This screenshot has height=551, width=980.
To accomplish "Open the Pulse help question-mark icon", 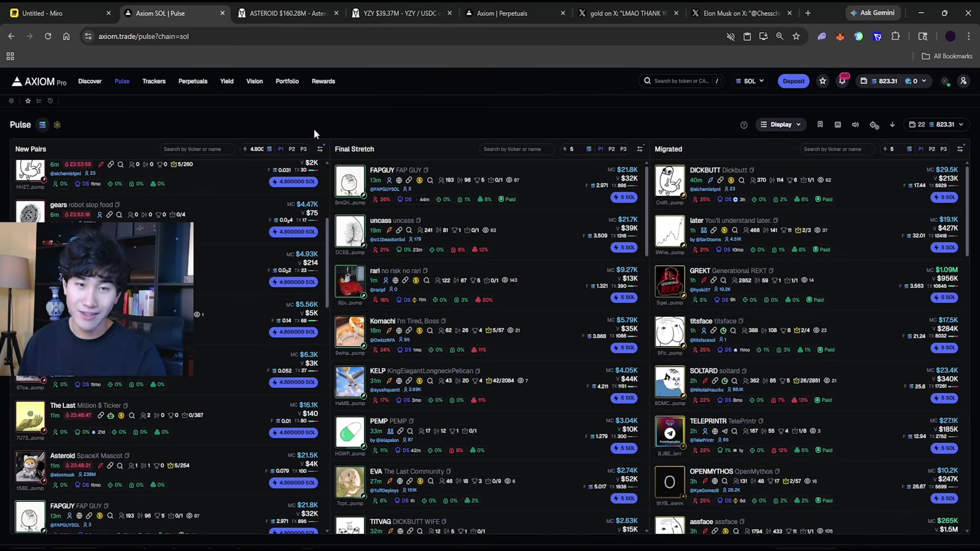I will [744, 125].
